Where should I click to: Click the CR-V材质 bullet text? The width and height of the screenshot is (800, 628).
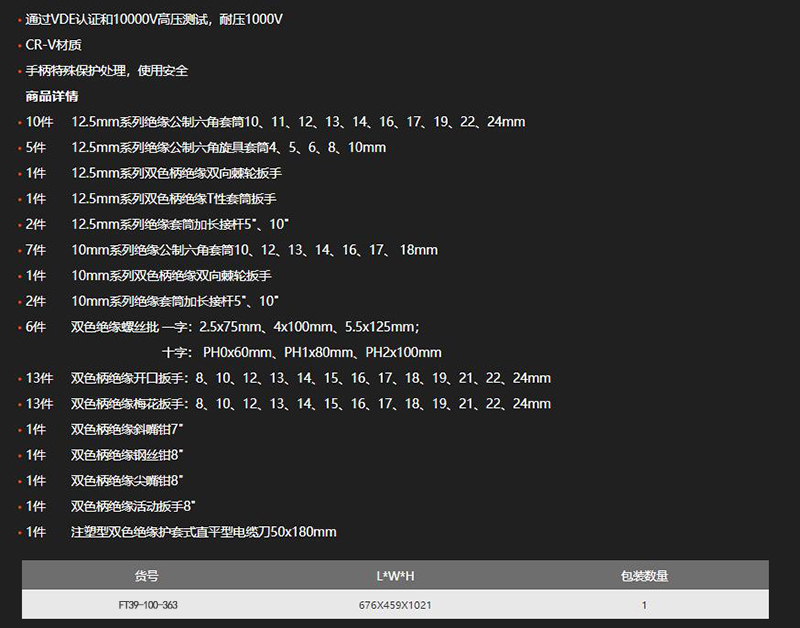click(x=53, y=45)
